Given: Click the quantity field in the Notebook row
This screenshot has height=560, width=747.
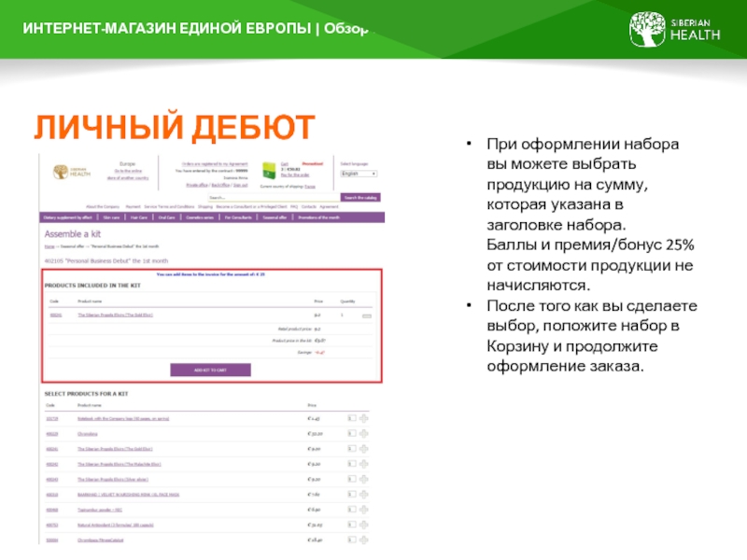Looking at the screenshot, I should click(x=352, y=418).
